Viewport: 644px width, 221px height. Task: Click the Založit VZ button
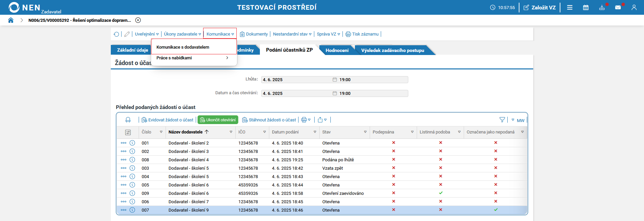[540, 7]
